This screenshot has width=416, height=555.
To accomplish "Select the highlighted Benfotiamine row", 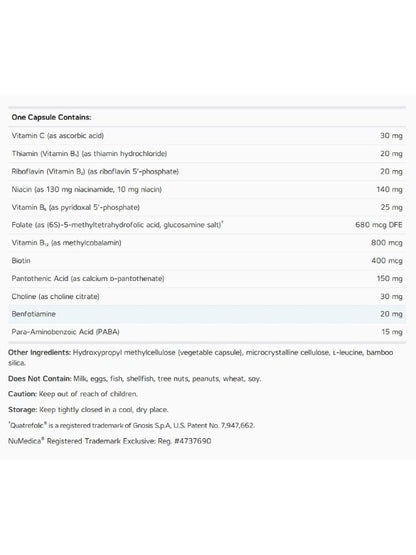I will click(x=207, y=314).
